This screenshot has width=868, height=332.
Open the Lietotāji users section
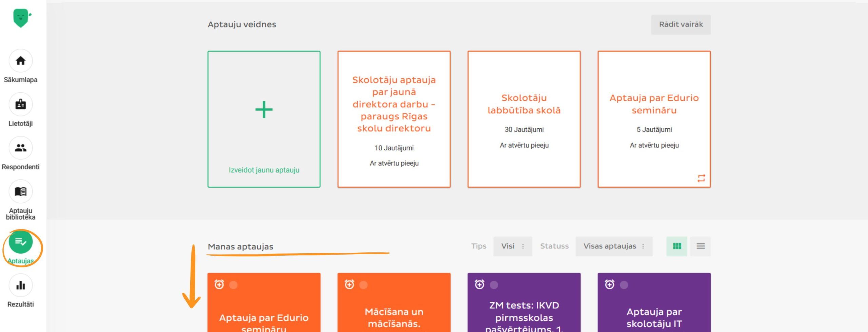[21, 105]
